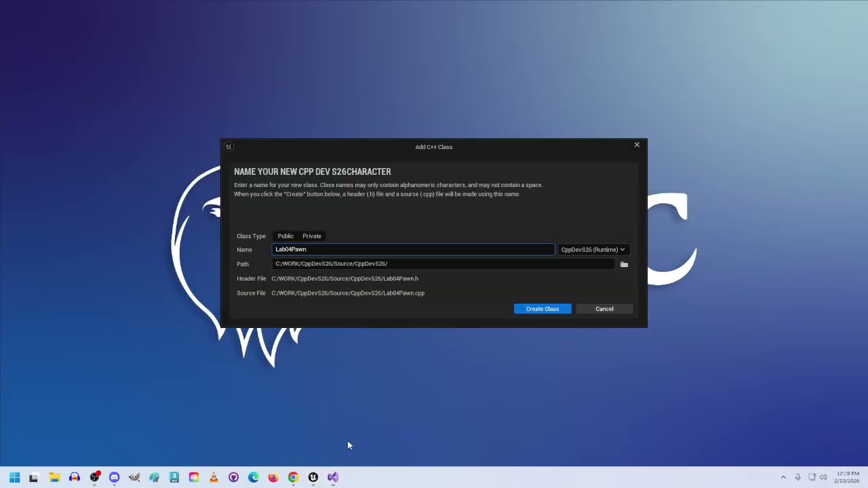Click the volume speaker icon in the tray
868x488 pixels.
click(823, 477)
